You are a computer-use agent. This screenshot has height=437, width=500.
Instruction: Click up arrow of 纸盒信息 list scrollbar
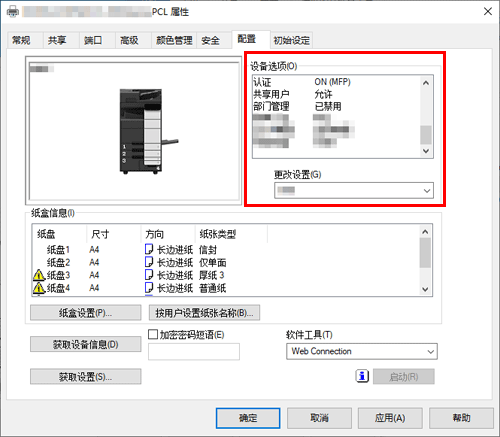(425, 232)
